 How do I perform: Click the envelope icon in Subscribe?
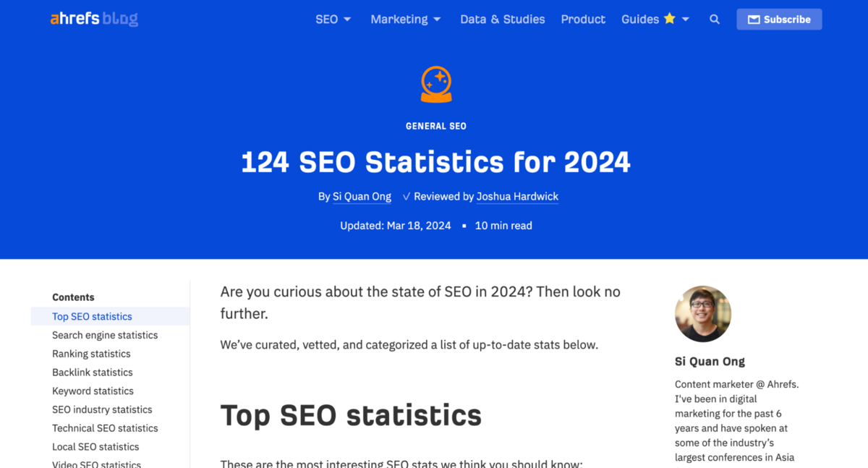[754, 20]
